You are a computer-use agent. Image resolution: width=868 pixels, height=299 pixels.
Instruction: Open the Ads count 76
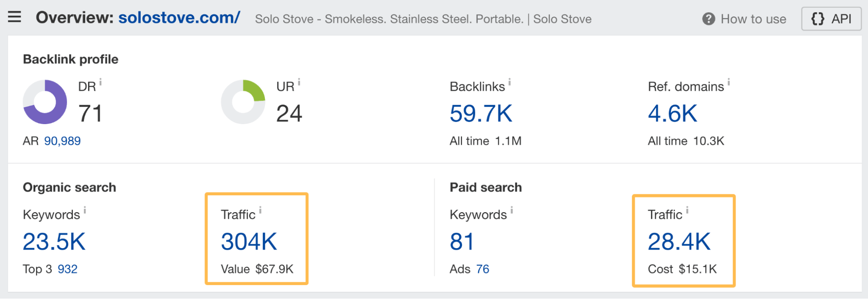pos(482,269)
